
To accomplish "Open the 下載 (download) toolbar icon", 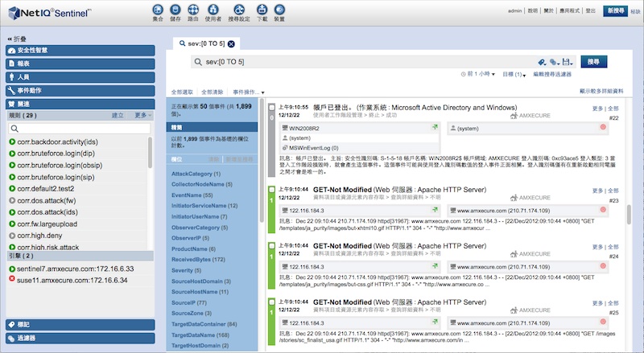I will (262, 10).
